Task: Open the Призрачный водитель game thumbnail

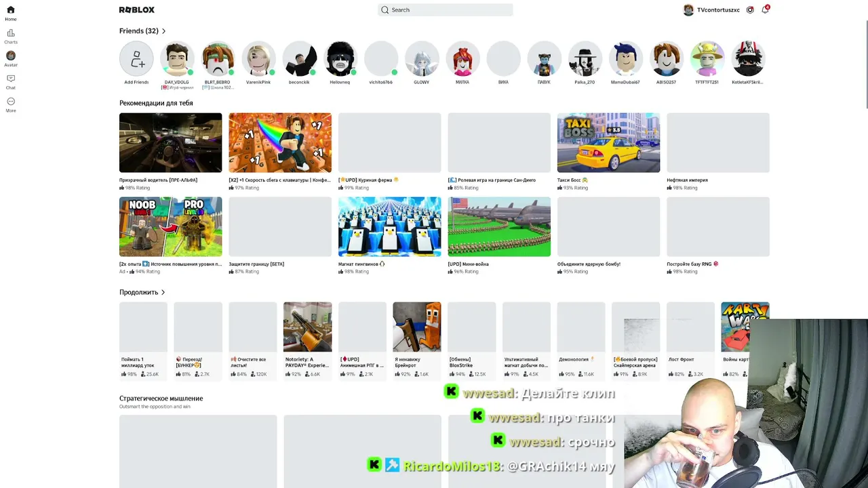Action: (x=170, y=143)
